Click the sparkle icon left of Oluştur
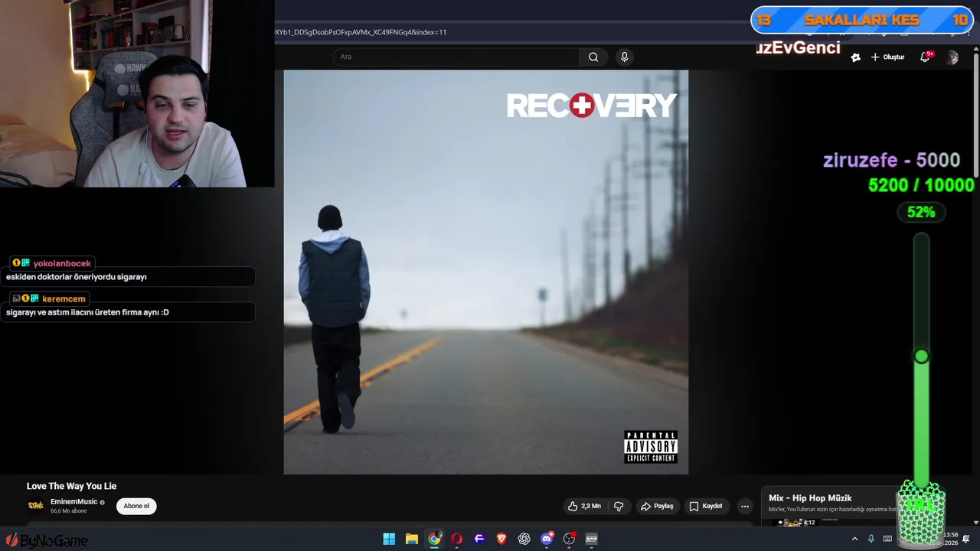980x551 pixels. click(x=856, y=57)
